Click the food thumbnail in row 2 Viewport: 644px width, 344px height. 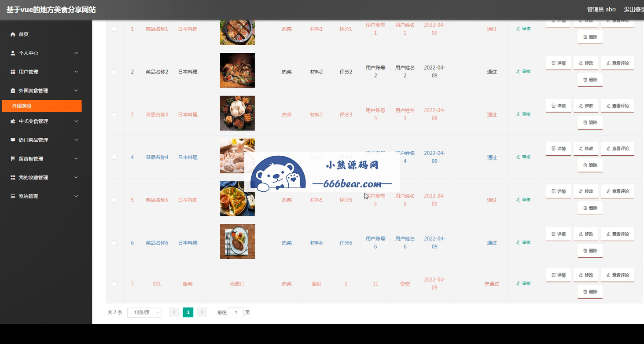237,70
